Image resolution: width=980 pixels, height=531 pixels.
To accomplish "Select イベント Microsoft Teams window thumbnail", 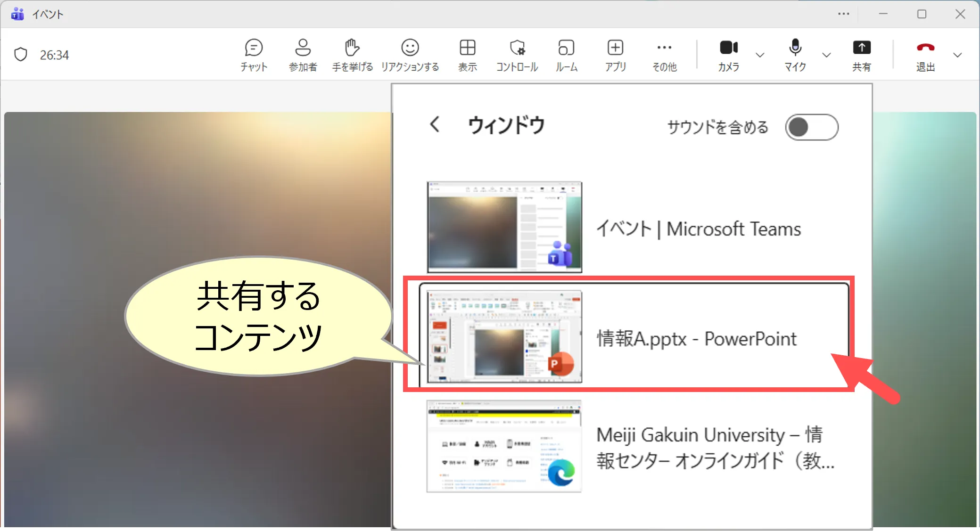I will click(x=504, y=227).
